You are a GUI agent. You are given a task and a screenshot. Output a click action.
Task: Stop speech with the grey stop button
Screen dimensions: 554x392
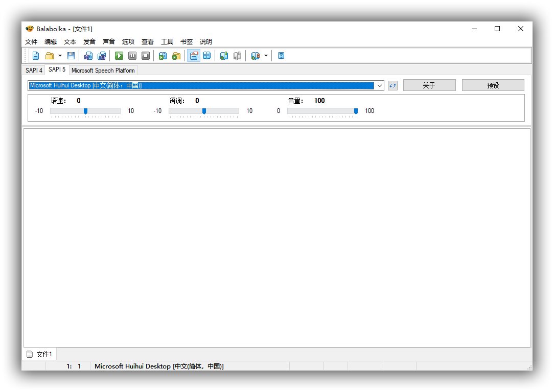tap(146, 56)
